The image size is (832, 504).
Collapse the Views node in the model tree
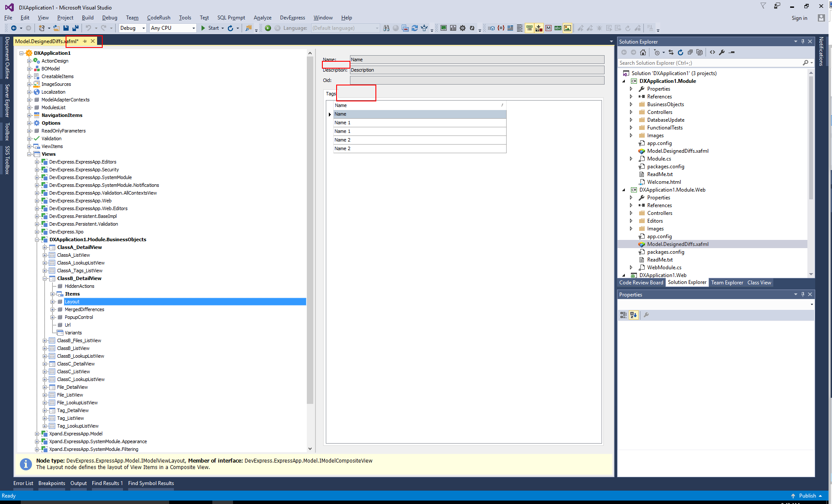[x=30, y=154]
